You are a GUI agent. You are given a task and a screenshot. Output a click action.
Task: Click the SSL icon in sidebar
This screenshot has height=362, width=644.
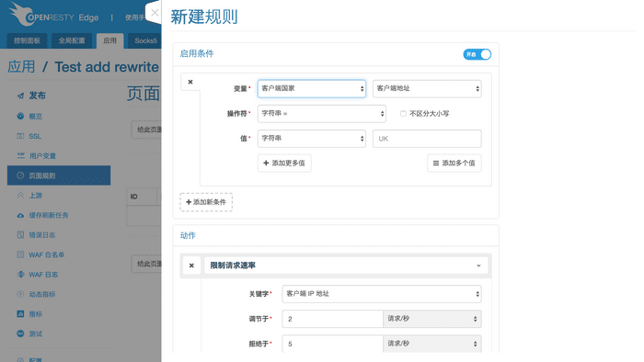pyautogui.click(x=20, y=136)
